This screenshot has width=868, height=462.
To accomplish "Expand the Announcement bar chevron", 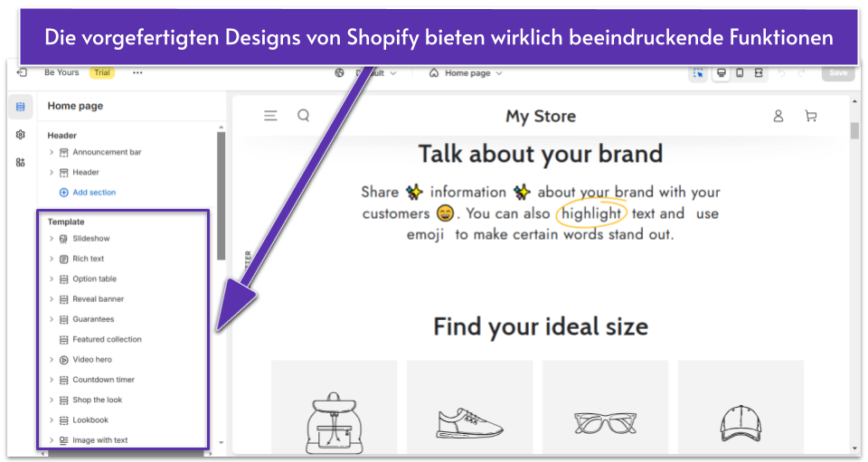I will pyautogui.click(x=52, y=152).
